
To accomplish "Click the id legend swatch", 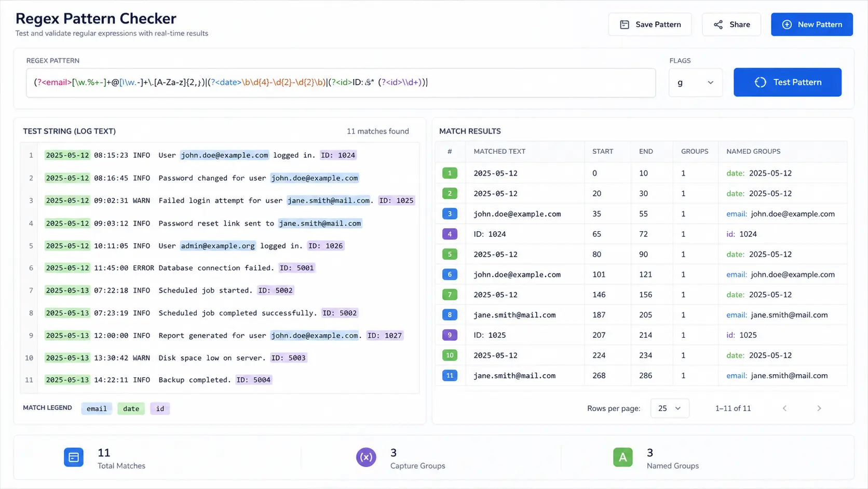I will tap(160, 408).
